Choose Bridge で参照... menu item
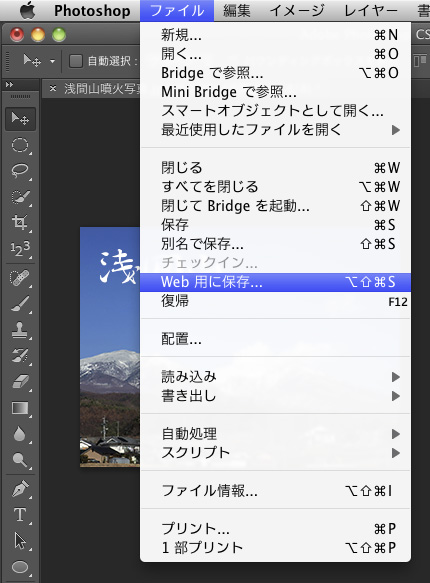 click(x=275, y=73)
